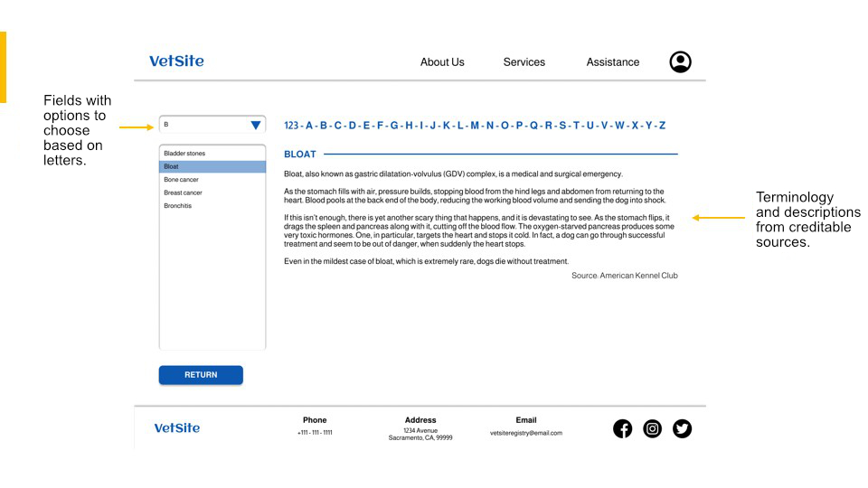Open the Instagram icon in footer

click(652, 428)
